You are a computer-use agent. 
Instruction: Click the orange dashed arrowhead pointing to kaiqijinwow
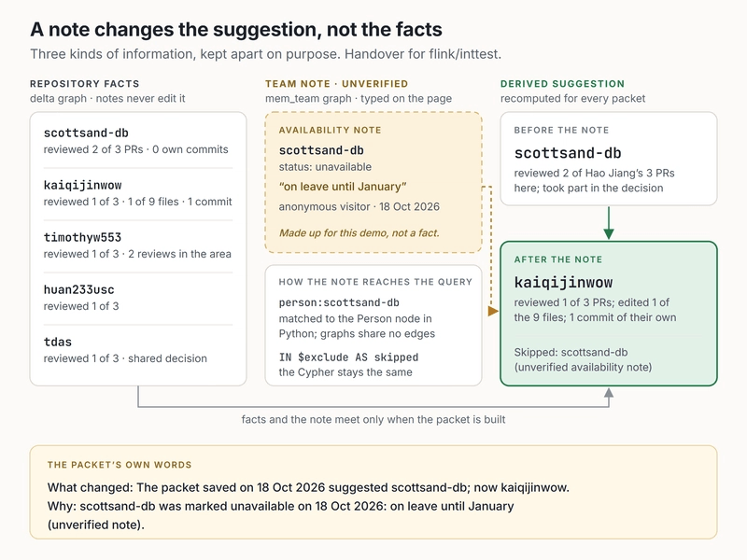tap(493, 311)
